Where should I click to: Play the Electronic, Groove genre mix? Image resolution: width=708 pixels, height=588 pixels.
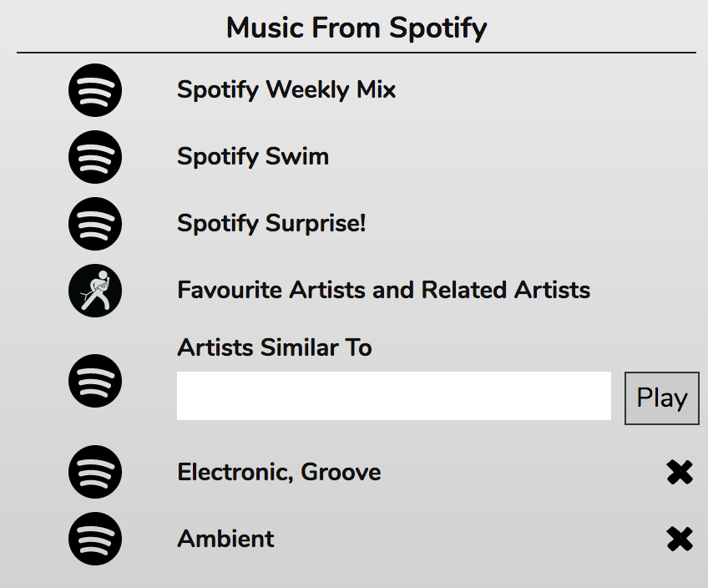(x=279, y=473)
